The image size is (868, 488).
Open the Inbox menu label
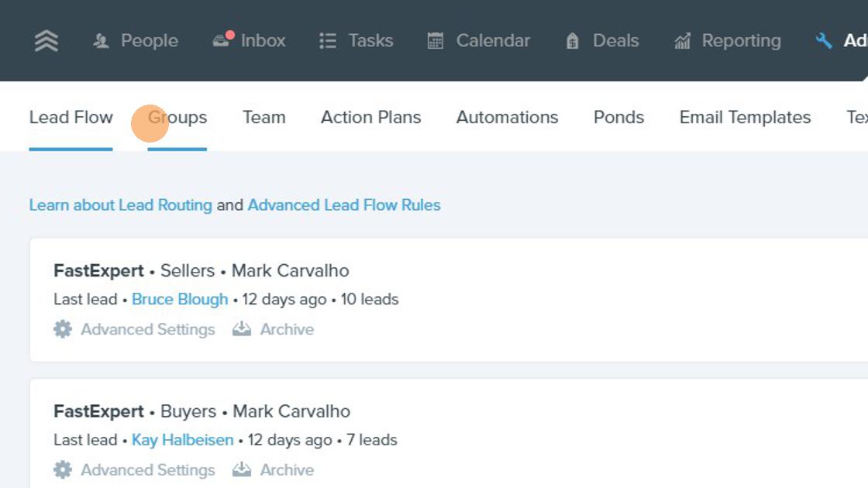click(x=263, y=40)
